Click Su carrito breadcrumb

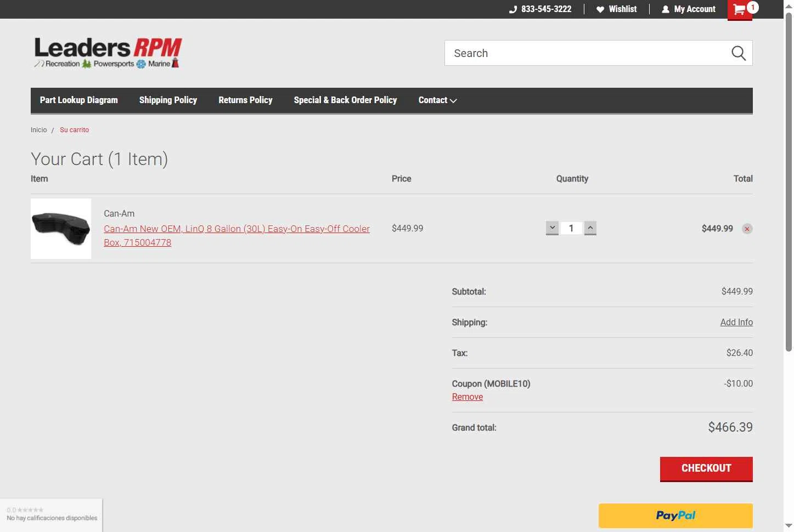74,130
